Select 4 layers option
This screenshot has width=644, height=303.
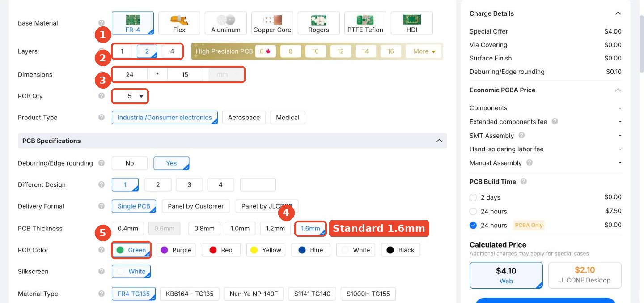[x=172, y=51]
